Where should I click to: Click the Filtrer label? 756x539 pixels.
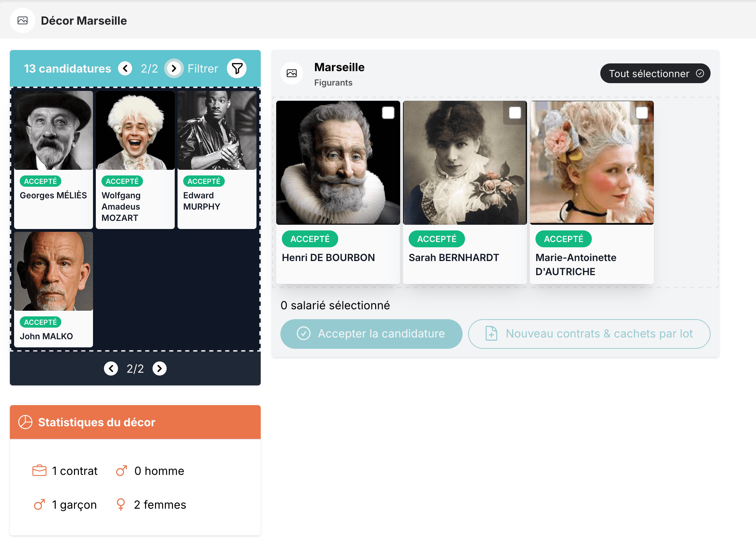(203, 68)
